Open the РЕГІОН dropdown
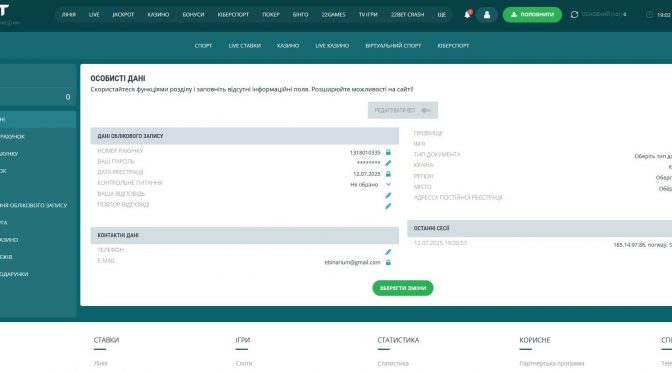The image size is (672, 372). 663,177
